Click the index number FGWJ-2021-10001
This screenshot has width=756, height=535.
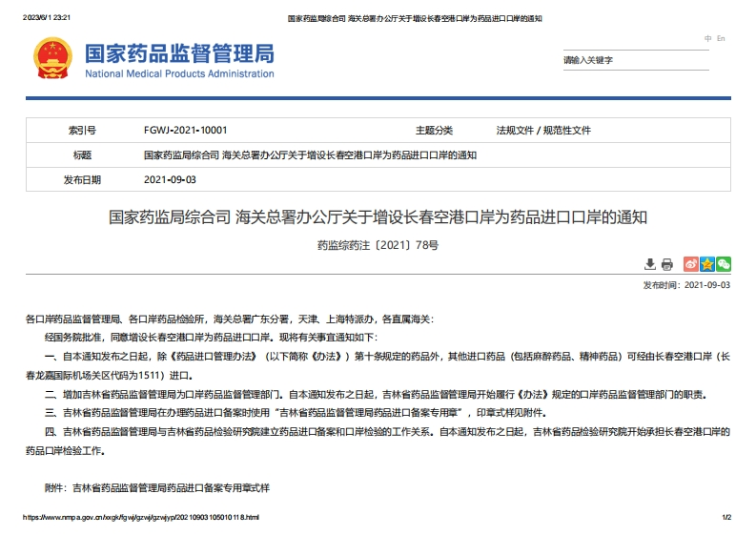pyautogui.click(x=185, y=131)
